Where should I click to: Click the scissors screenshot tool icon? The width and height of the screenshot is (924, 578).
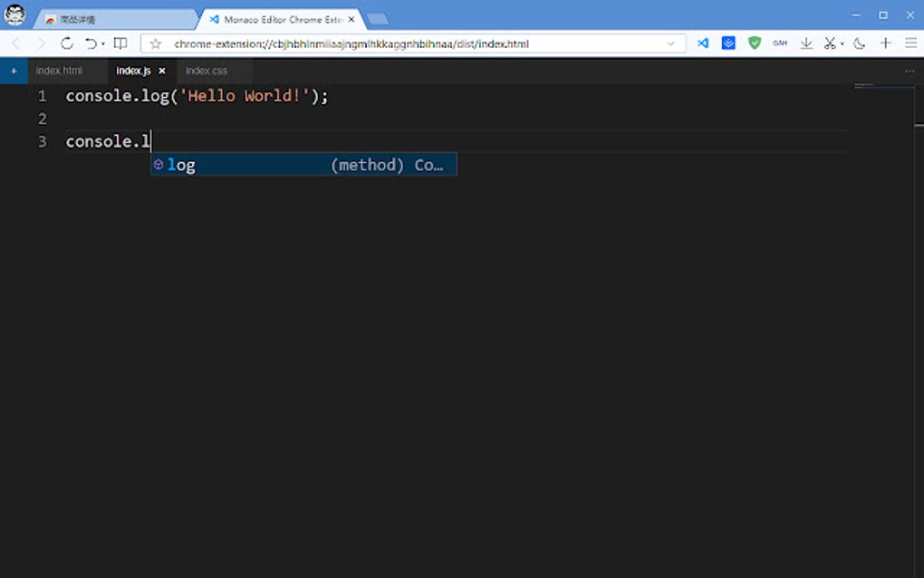[x=830, y=43]
